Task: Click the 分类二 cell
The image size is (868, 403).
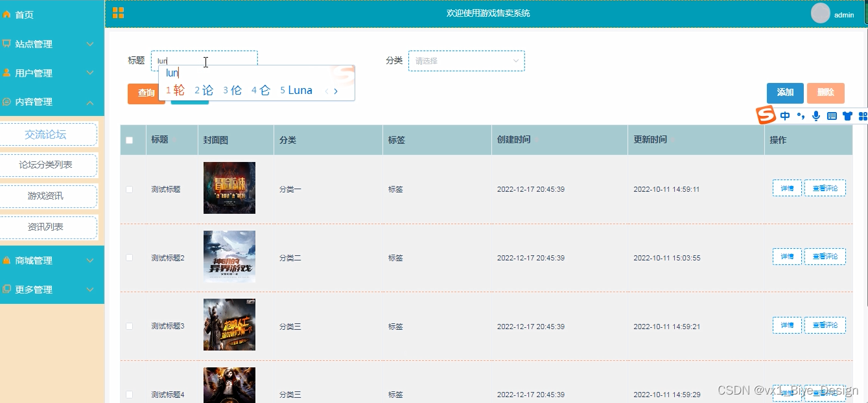Action: click(x=290, y=258)
